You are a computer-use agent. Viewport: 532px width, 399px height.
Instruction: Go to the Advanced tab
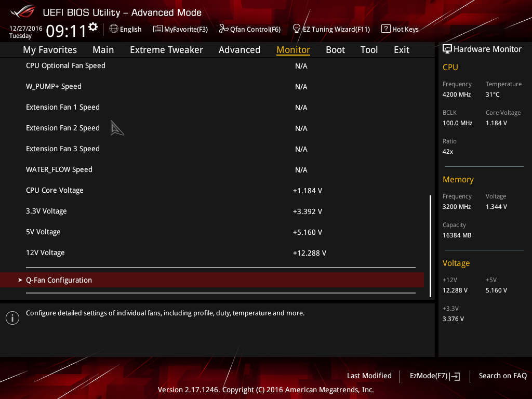point(239,50)
